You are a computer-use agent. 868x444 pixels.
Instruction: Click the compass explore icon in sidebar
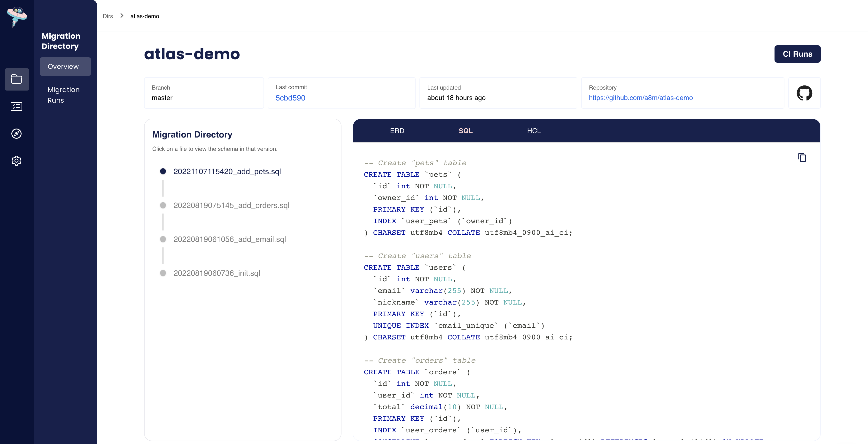click(17, 133)
